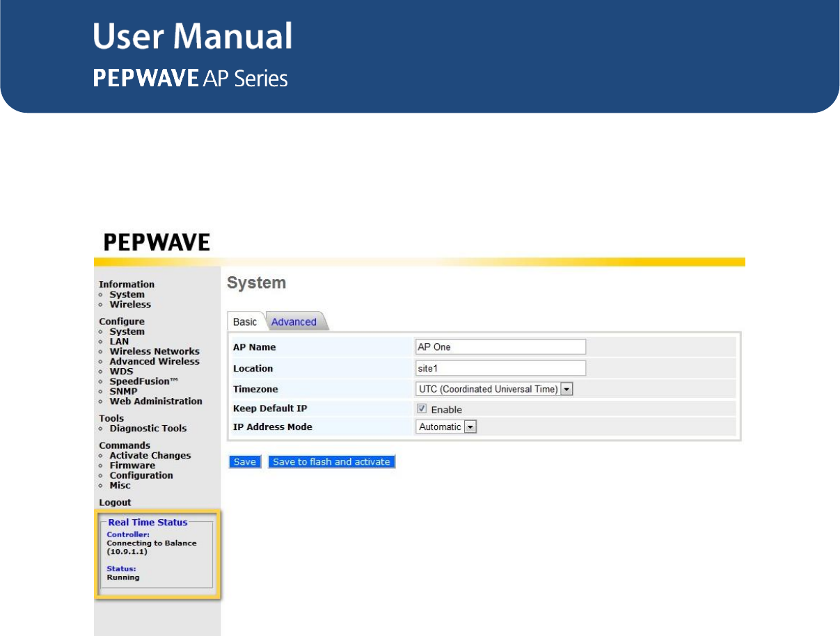Open SpeedFusion settings

tap(144, 381)
